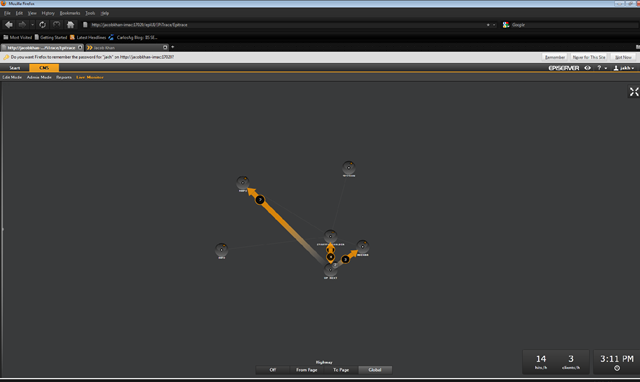Click the top-right page node in the graph
This screenshot has width=640, height=382.
(x=349, y=167)
